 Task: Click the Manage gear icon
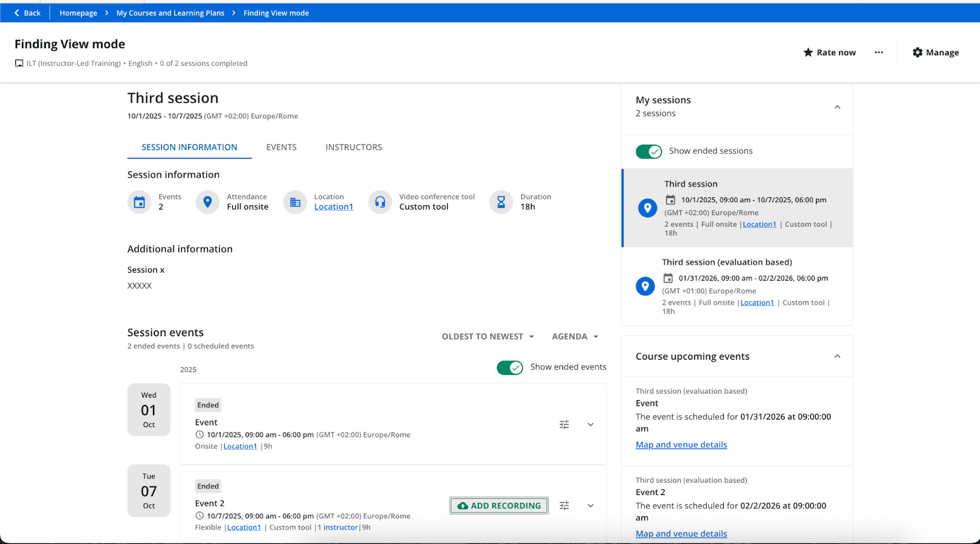(918, 53)
